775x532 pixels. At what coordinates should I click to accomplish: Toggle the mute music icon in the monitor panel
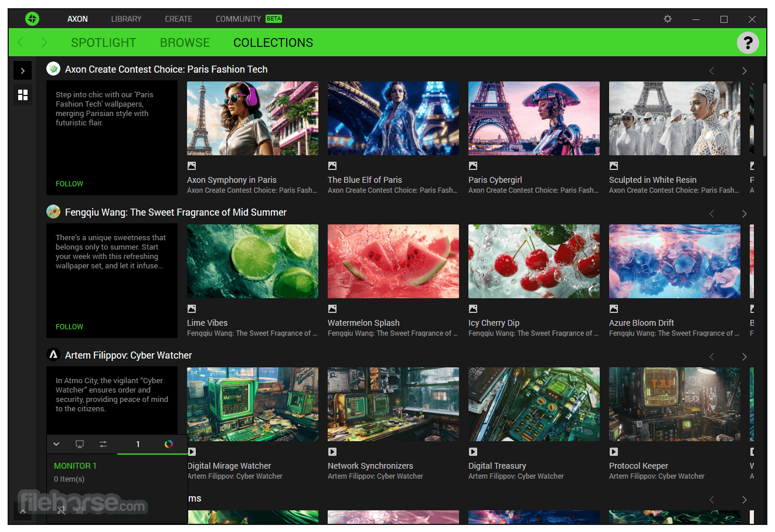(x=61, y=509)
